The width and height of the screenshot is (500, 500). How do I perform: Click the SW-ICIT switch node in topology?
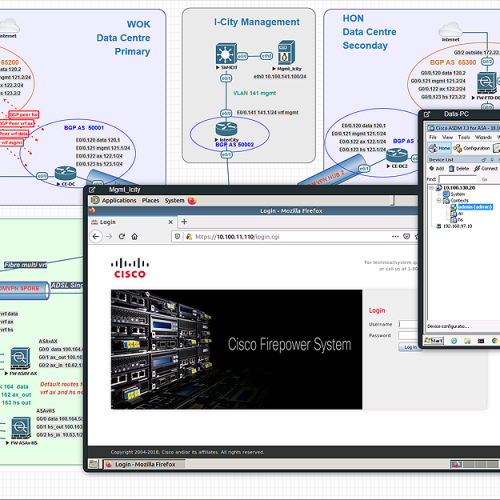coord(226,53)
